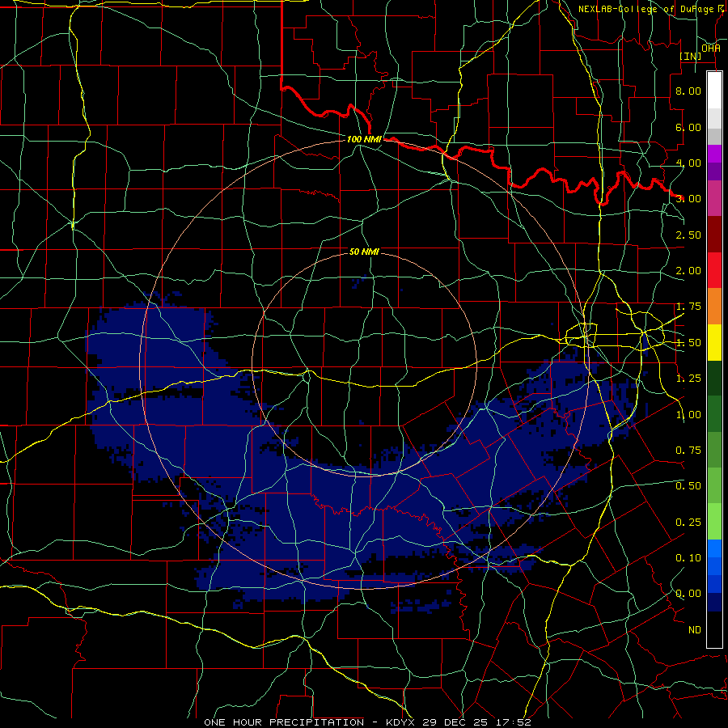Click the 50 NMI range ring label
The height and width of the screenshot is (728, 728).
[x=365, y=252]
